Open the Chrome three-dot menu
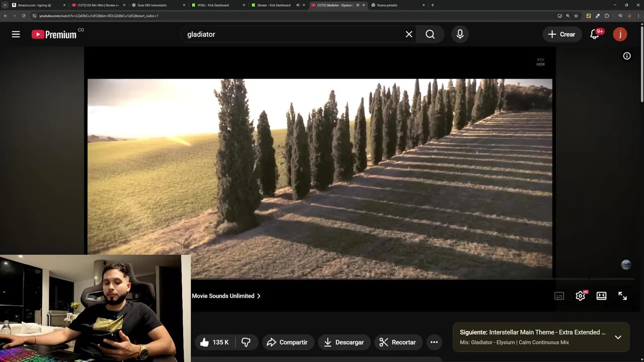This screenshot has width=644, height=362. (x=638, y=16)
